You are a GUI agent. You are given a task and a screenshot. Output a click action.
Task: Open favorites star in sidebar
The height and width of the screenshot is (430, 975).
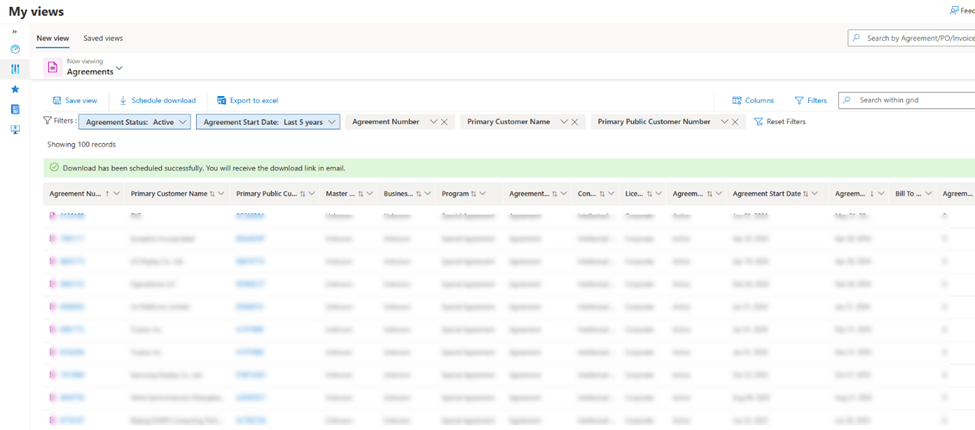click(x=15, y=89)
